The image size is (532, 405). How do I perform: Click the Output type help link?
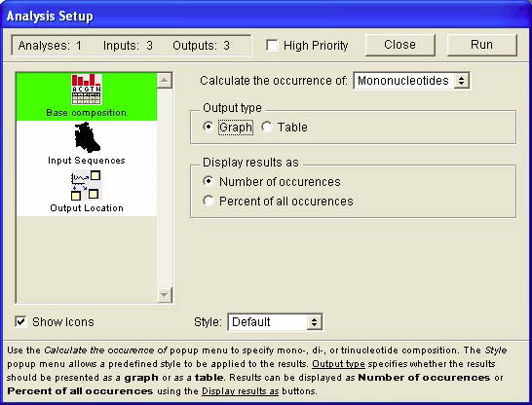(x=338, y=364)
